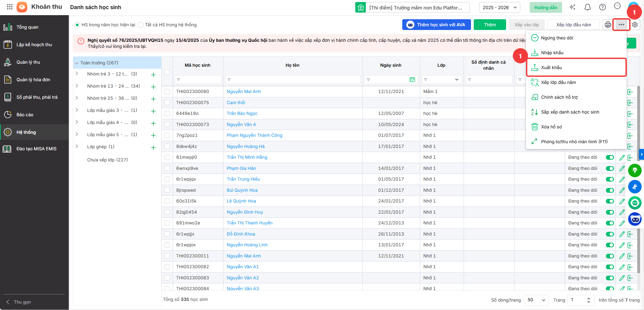The width and height of the screenshot is (644, 310).
Task: Click the Hướng dẫn button
Action: pos(546,7)
